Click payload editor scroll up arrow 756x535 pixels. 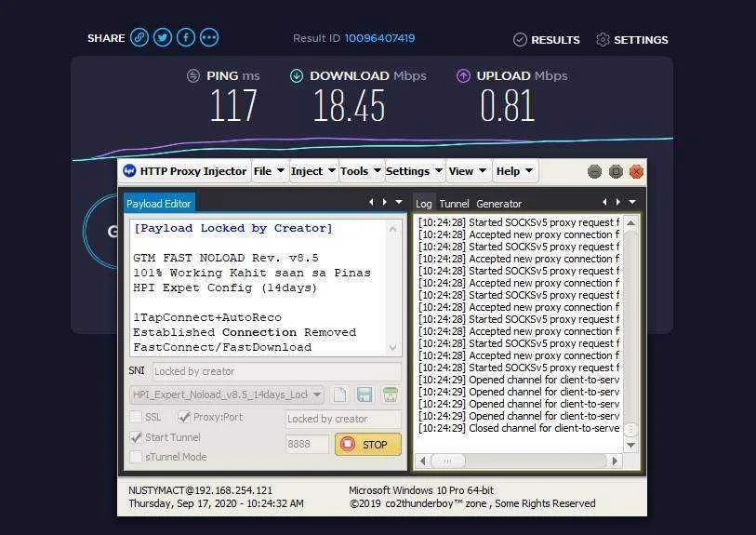[x=393, y=229]
